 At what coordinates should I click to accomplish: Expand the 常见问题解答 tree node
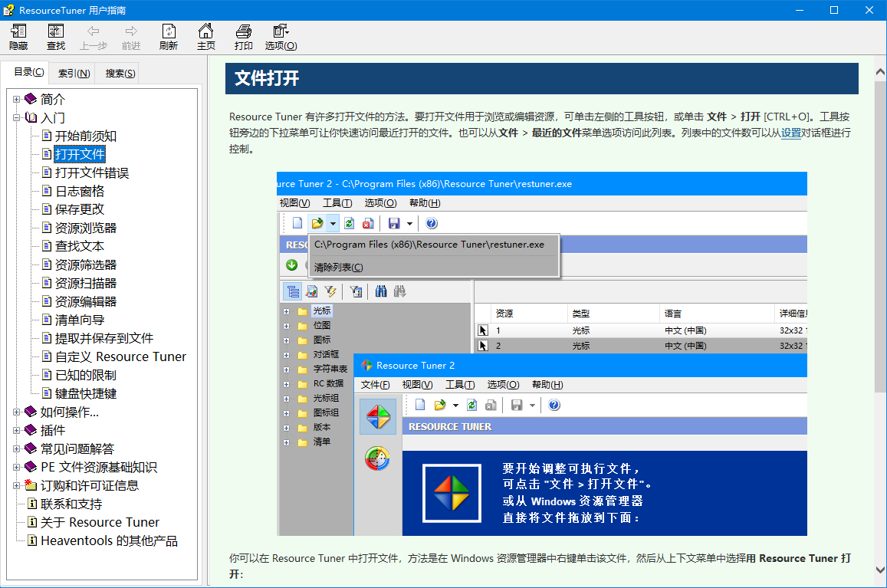(x=17, y=449)
